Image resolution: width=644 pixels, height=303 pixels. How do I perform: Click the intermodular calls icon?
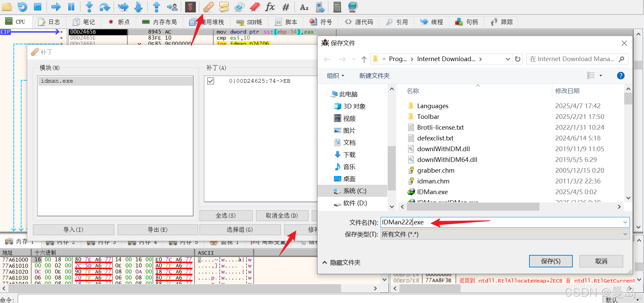320,6
